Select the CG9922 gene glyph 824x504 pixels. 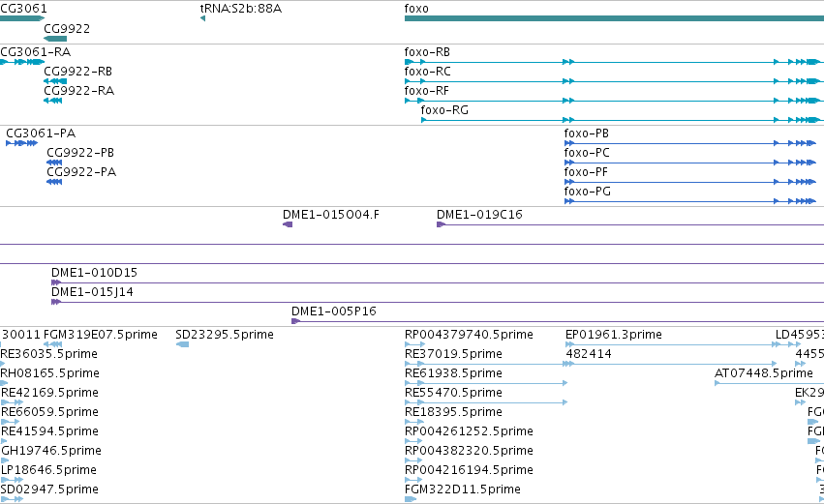[x=55, y=39]
